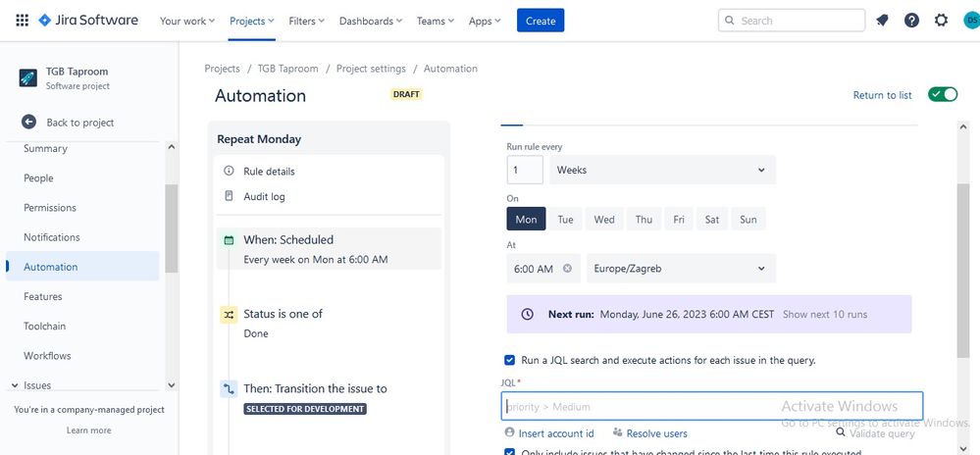Select the Then: Transition the issue step
980x455 pixels.
pos(329,397)
